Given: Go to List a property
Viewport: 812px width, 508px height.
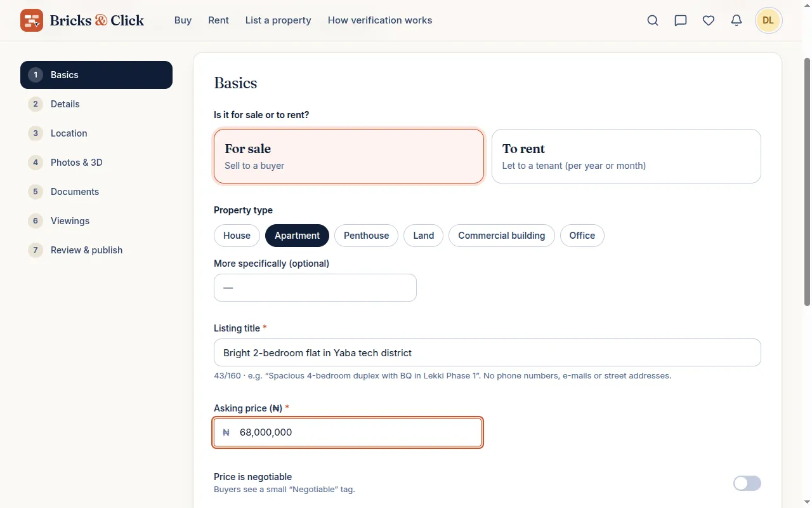Looking at the screenshot, I should tap(278, 20).
